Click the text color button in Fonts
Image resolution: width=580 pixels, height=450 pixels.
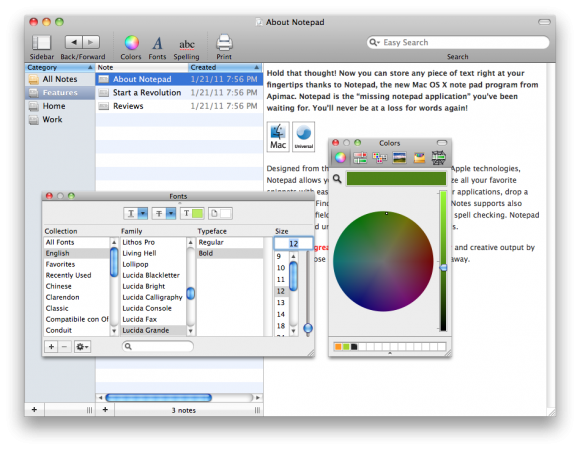click(x=192, y=213)
